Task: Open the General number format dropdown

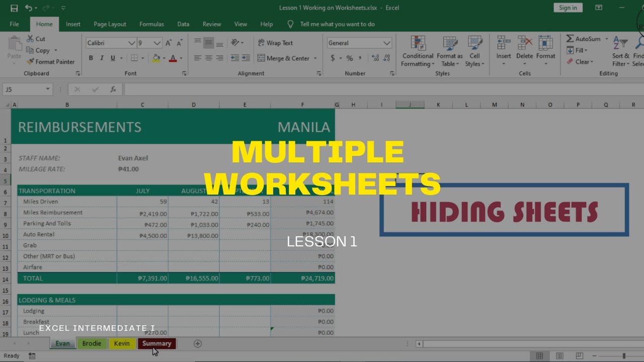Action: click(386, 43)
